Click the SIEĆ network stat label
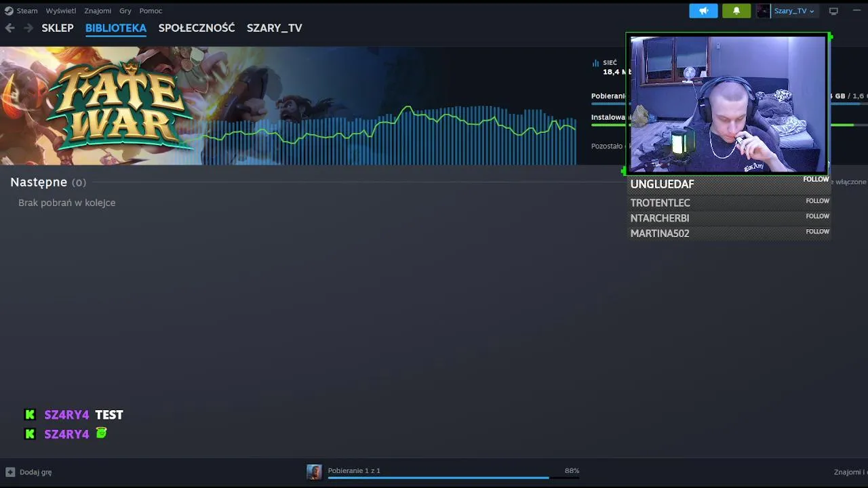Screen dimensions: 868x488 pos(610,63)
